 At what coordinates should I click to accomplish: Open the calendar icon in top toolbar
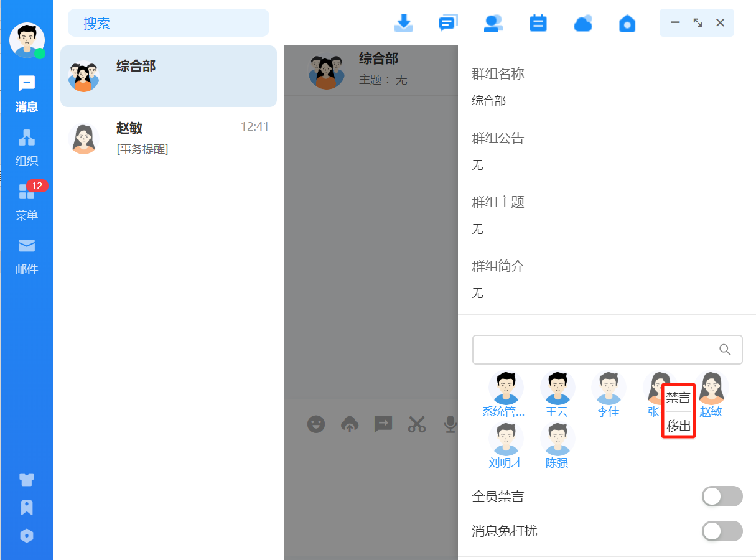538,23
